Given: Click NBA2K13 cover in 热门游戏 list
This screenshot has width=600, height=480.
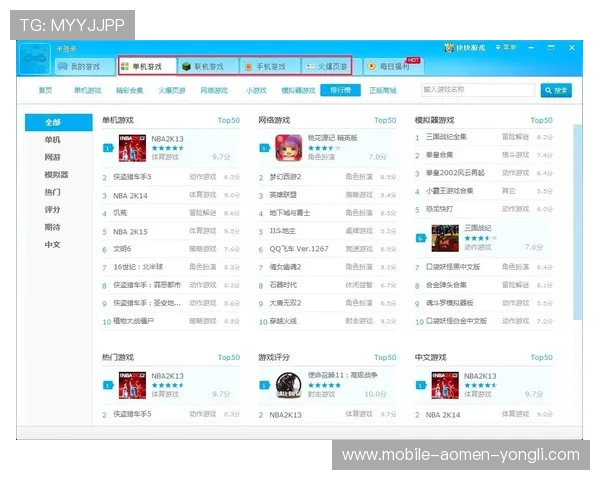Looking at the screenshot, I should pos(132,385).
